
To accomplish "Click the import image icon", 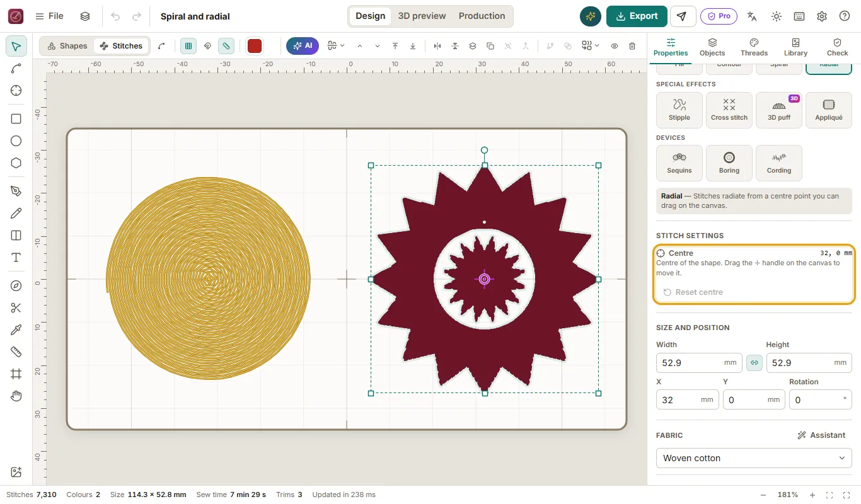I will coord(16,472).
